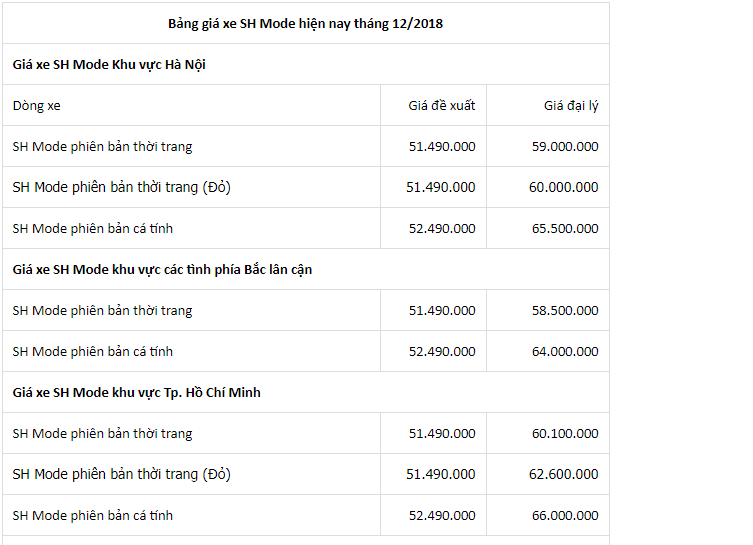Click the last SH Mode phiên bản cá tính row

(306, 516)
